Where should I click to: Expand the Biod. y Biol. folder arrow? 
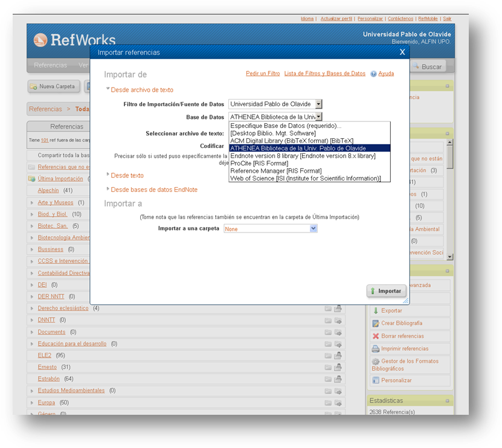(x=32, y=214)
